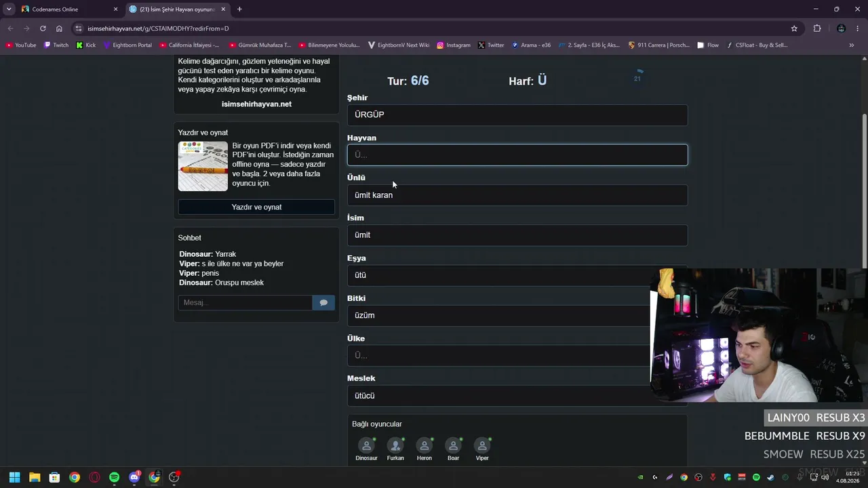The image size is (868, 488).
Task: Click the print-and-play PDF thumbnail
Action: 203,166
